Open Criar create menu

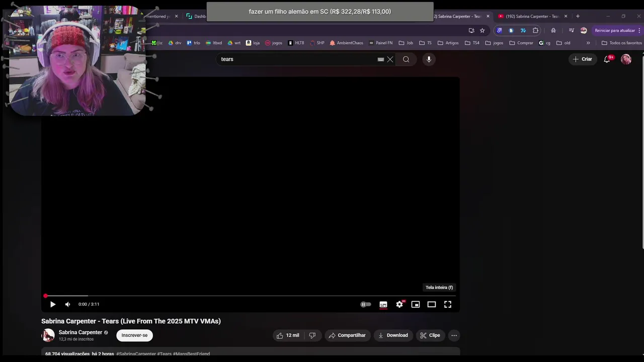[x=582, y=59]
